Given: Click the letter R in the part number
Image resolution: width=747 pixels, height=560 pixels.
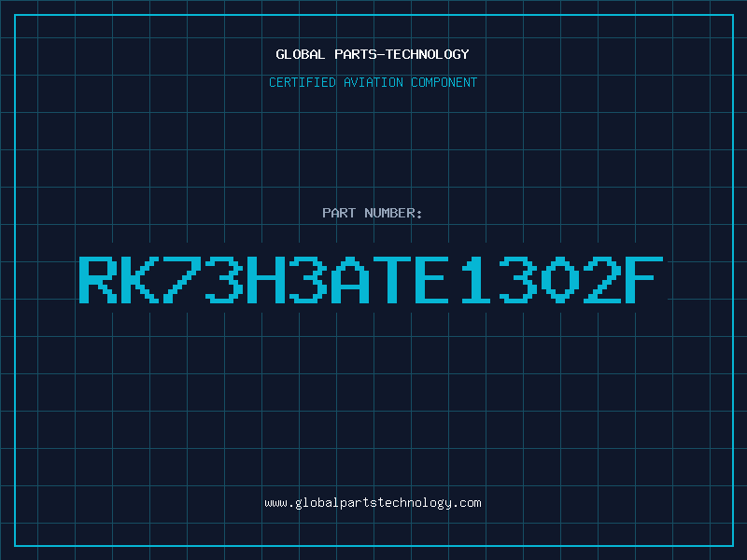Looking at the screenshot, I should point(98,280).
